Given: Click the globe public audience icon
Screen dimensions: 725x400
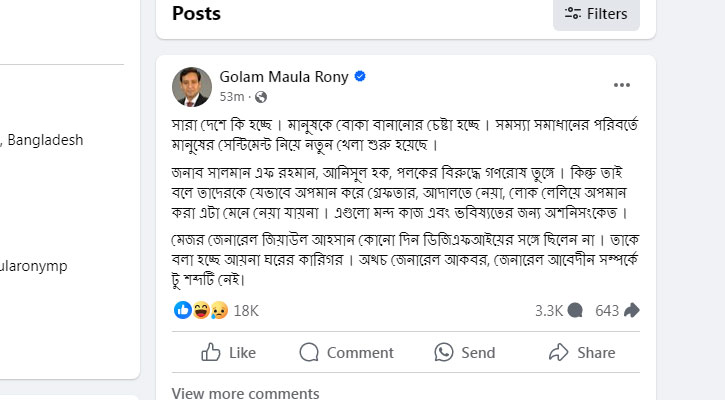Looking at the screenshot, I should 261,97.
